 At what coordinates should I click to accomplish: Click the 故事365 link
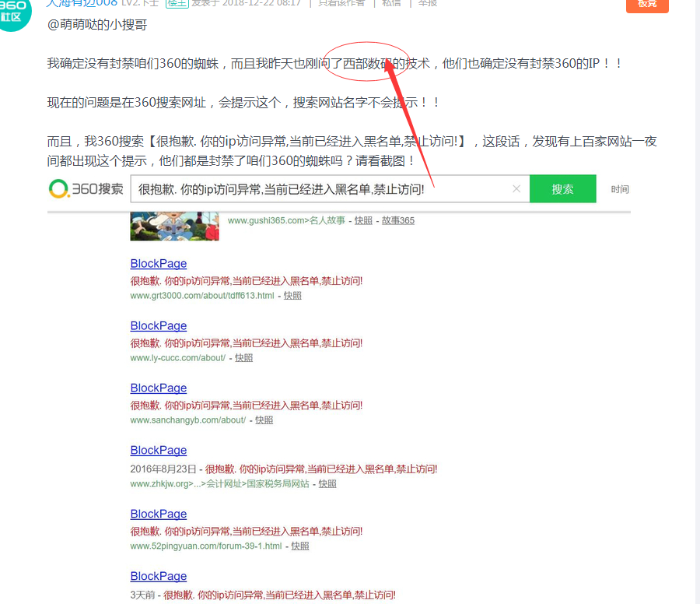(x=397, y=221)
